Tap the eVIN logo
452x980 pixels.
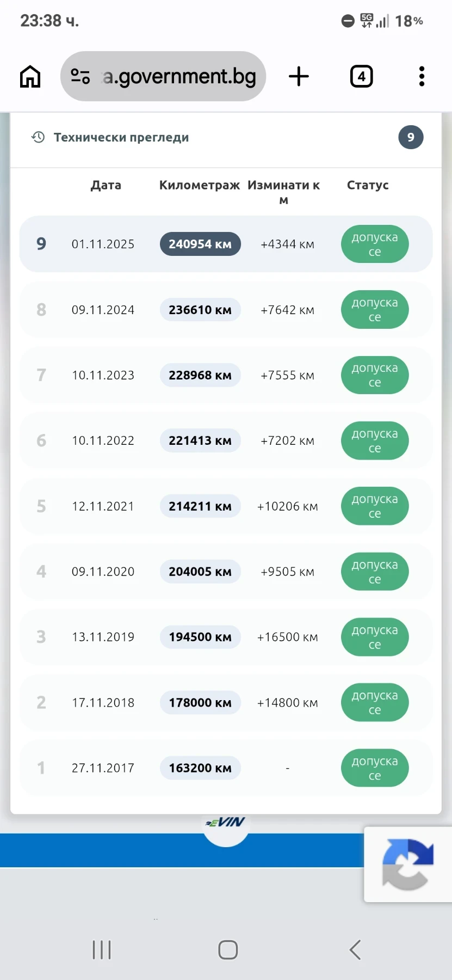226,823
